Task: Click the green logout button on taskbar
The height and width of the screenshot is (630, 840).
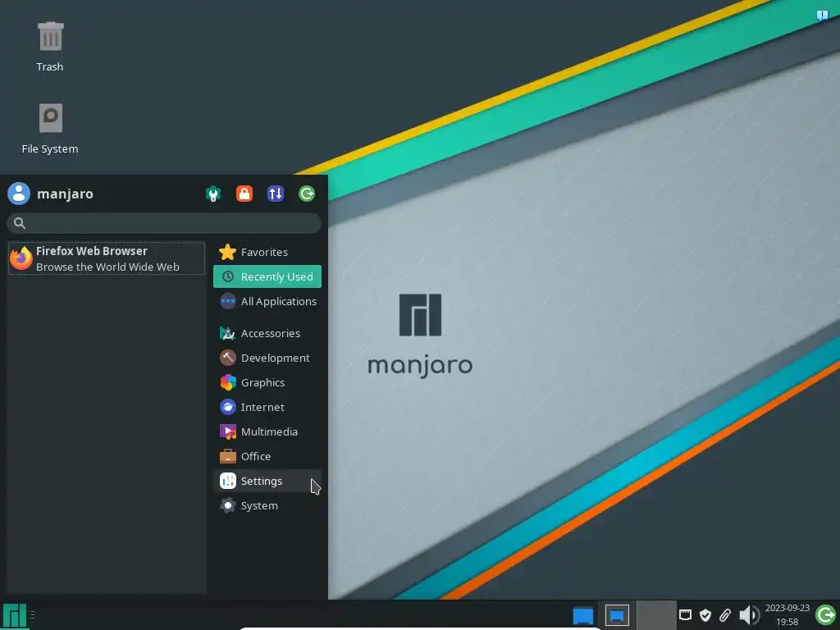Action: point(825,615)
